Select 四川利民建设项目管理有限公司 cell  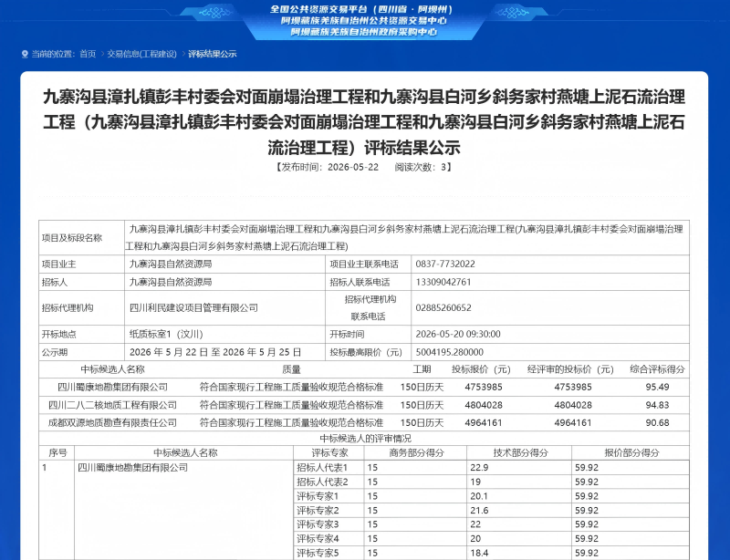pos(224,307)
